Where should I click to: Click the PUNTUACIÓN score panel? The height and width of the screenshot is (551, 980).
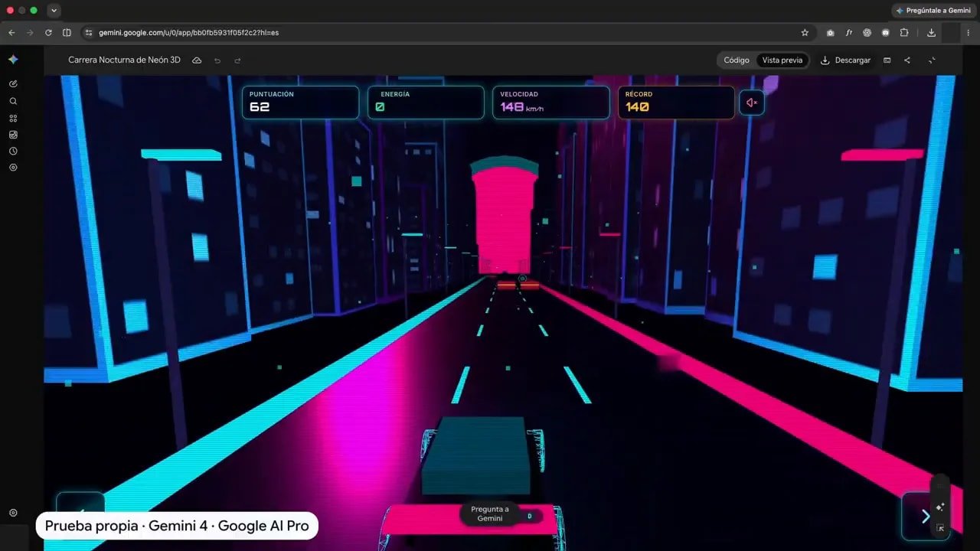tap(300, 103)
